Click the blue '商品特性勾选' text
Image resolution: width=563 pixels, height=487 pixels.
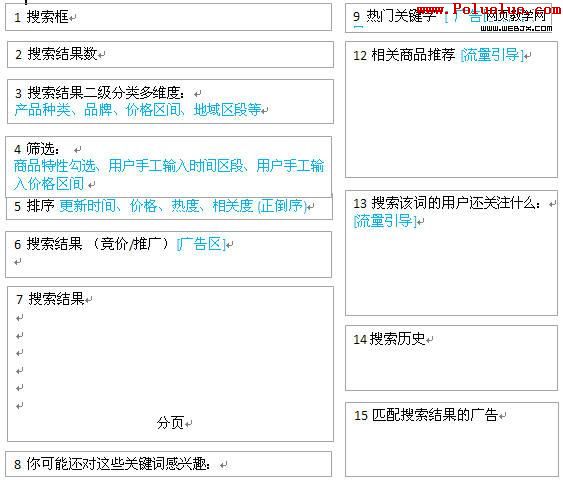(55, 166)
